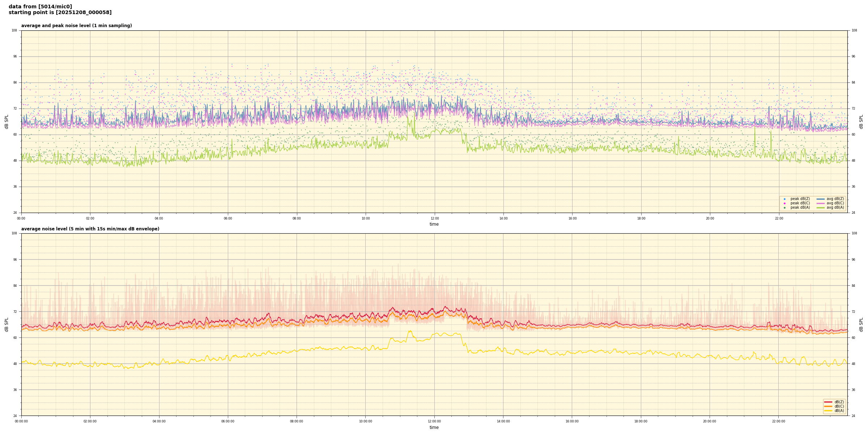Screen dimensions: 868x434
Task: Click the peak dB(C) legend marker
Action: click(784, 203)
